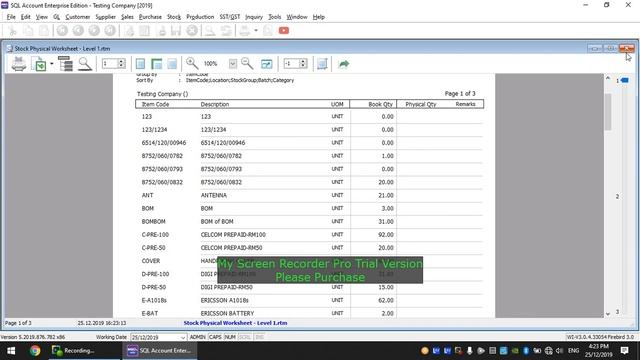The width and height of the screenshot is (640, 360).
Task: Open the Edit menu
Action: 26,17
